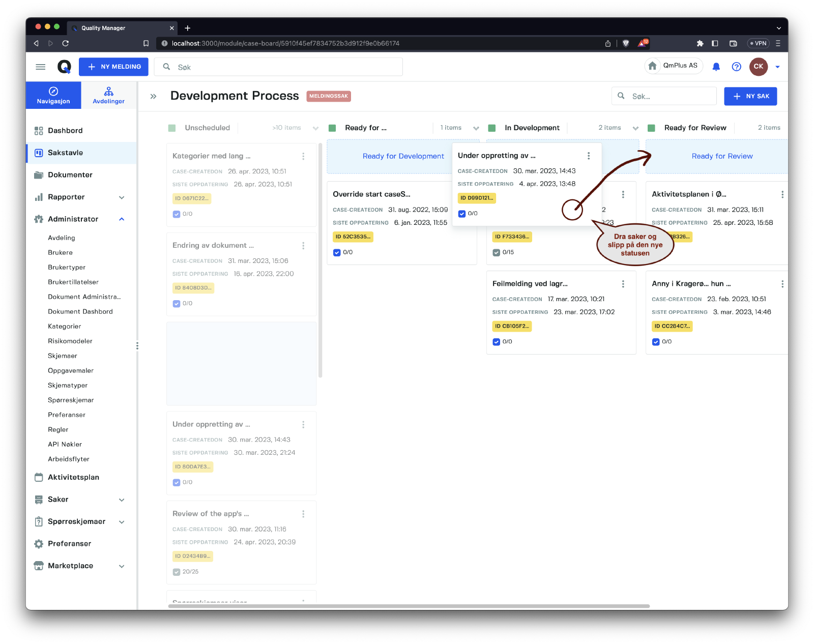This screenshot has height=644, width=814.
Task: Toggle checkbox on Override start caseS card
Action: coord(337,252)
